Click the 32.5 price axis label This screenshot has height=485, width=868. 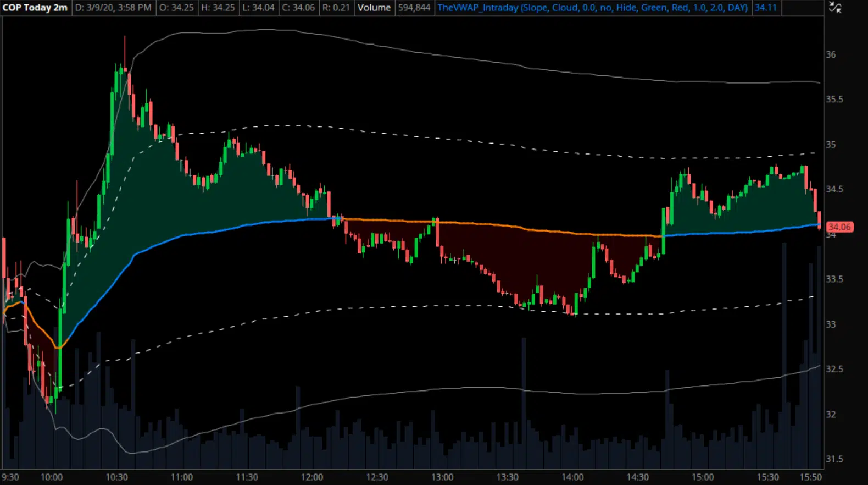pos(834,369)
